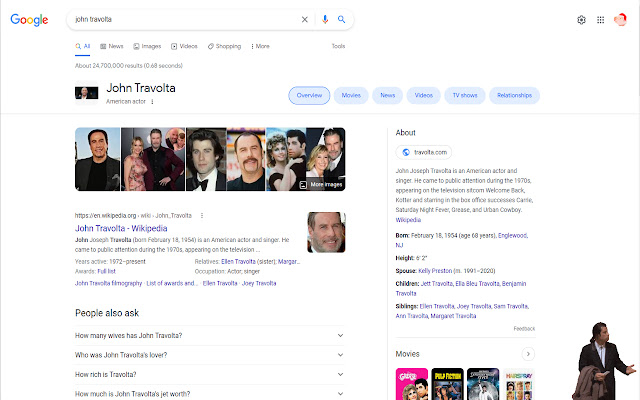This screenshot has height=400, width=640.
Task: Expand 'How many wives has John Travolta?'
Action: click(x=209, y=336)
